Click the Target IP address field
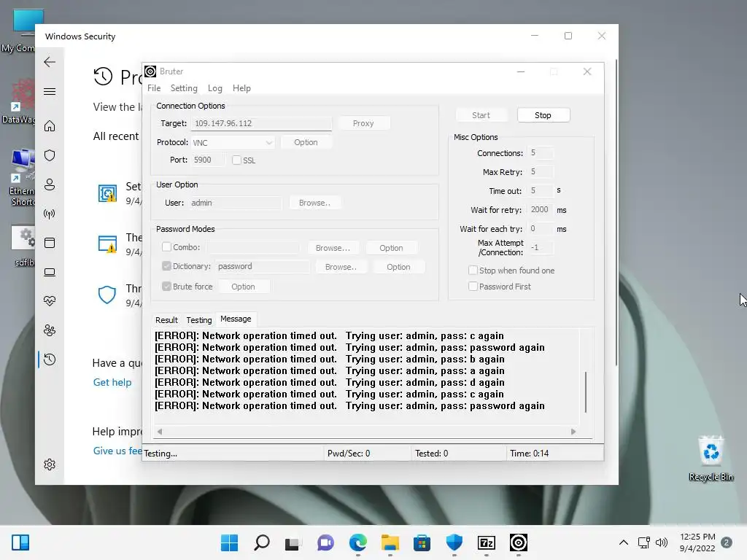This screenshot has width=747, height=560. click(261, 123)
